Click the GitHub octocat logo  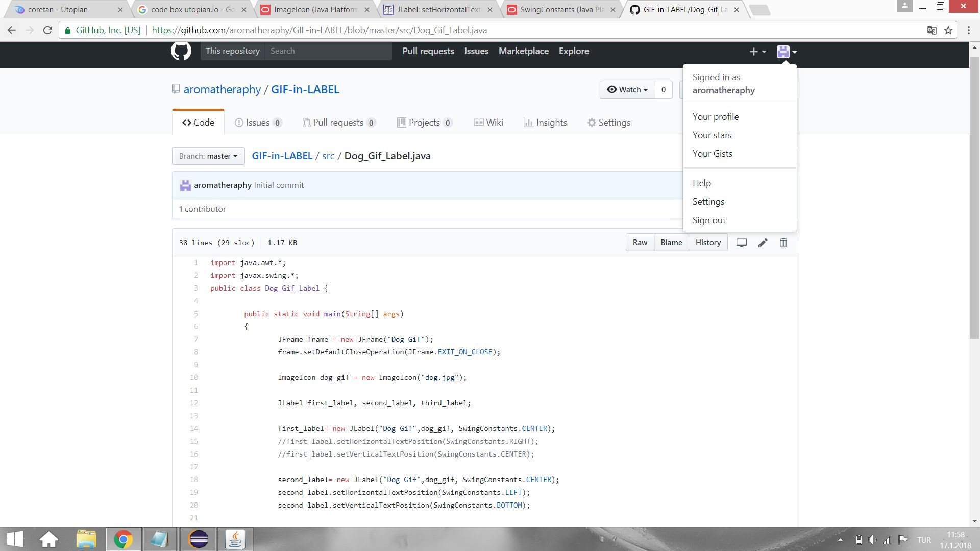pyautogui.click(x=181, y=51)
